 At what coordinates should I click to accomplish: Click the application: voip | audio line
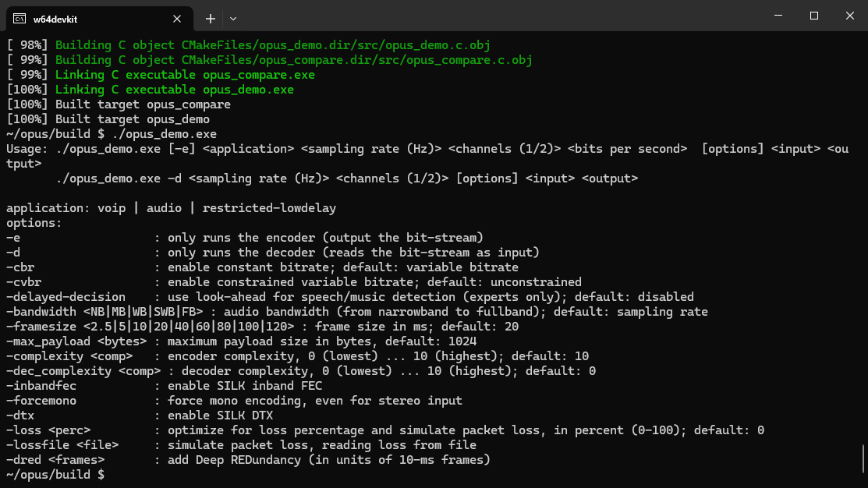pos(171,208)
